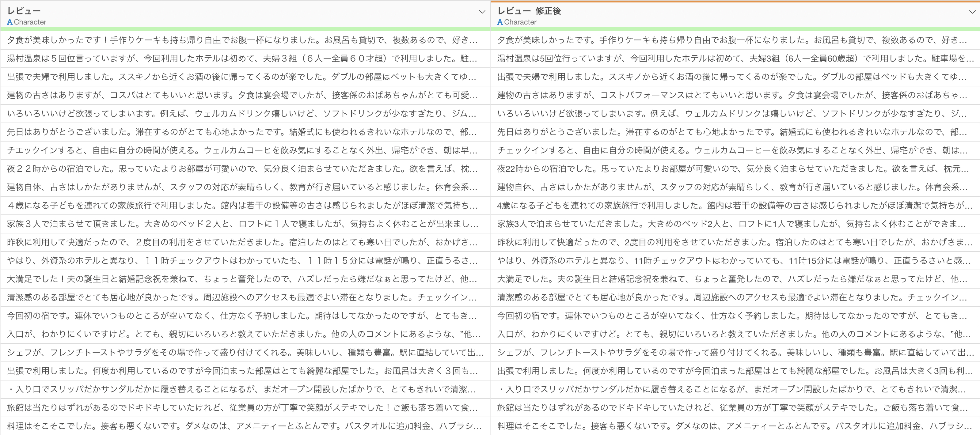This screenshot has height=435, width=980.
Task: Click corrected cell starting 家族3人で泊まらせて
Action: coord(734,224)
